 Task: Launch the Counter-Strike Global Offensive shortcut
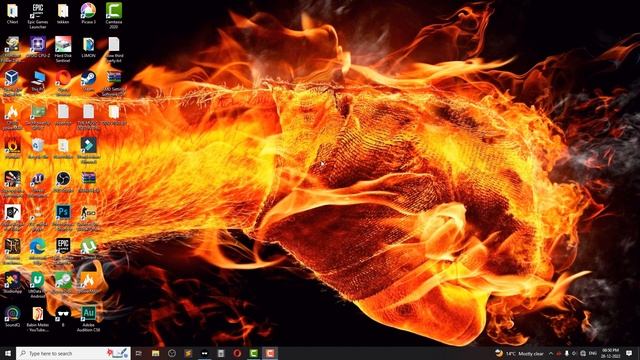(88, 218)
